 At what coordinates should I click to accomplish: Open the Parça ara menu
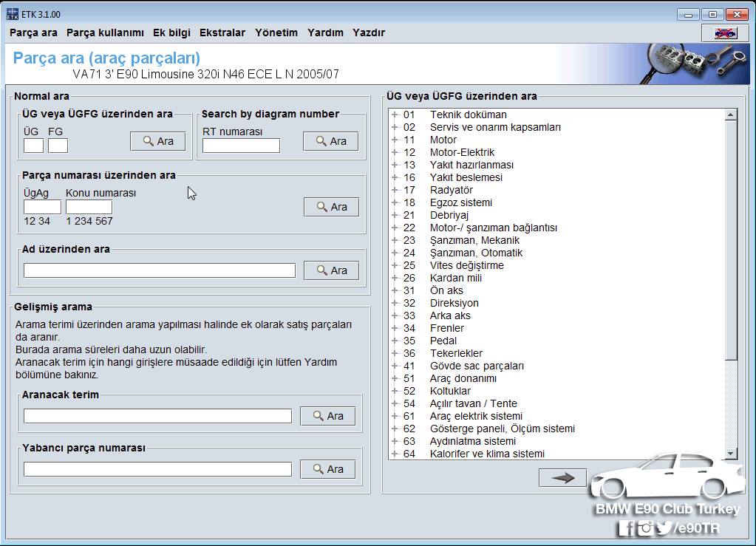pos(33,33)
